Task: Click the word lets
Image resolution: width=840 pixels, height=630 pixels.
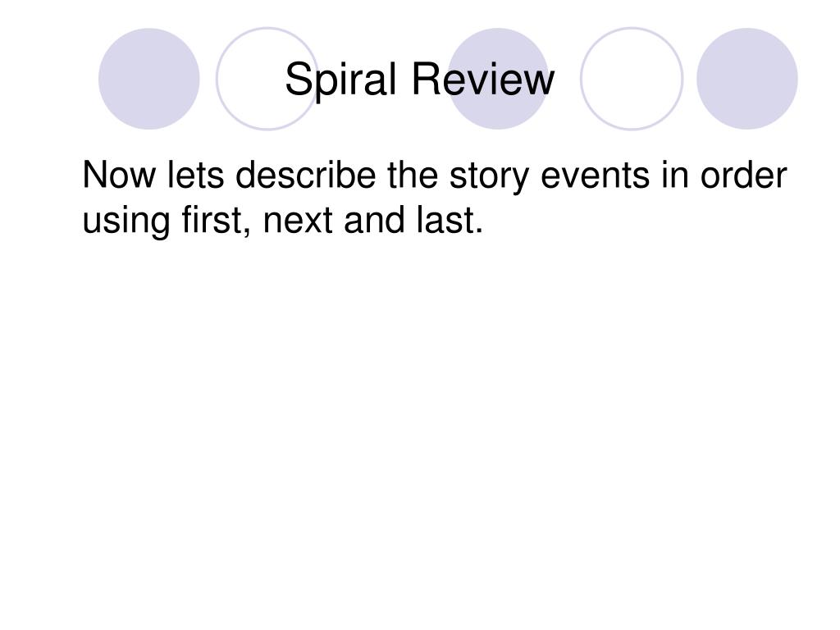Action: coord(195,175)
